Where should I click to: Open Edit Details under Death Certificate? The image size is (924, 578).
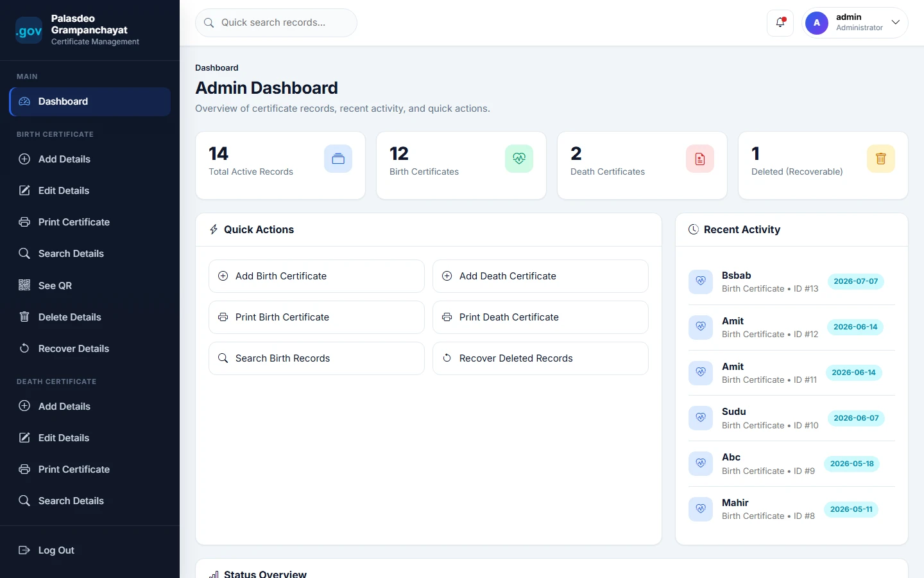(x=90, y=438)
